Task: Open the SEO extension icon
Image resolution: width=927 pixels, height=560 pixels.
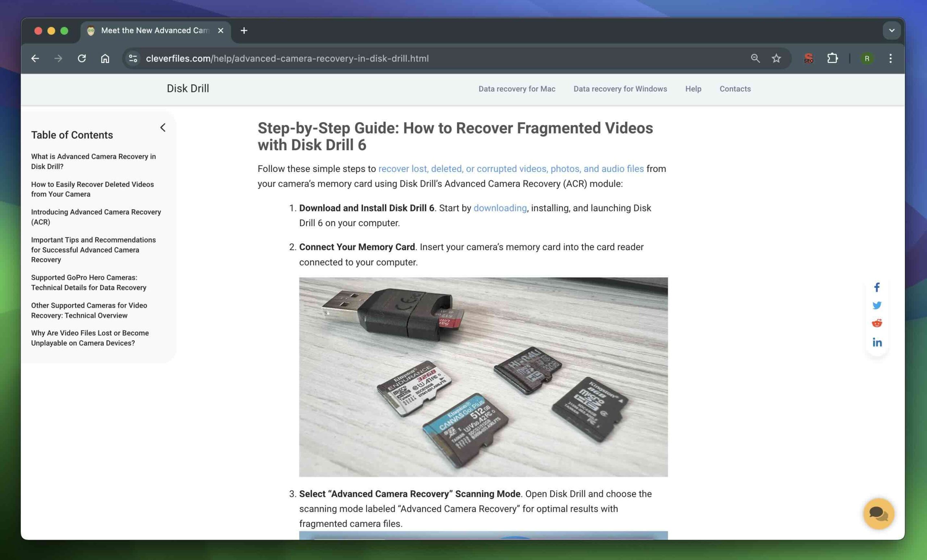Action: tap(809, 58)
